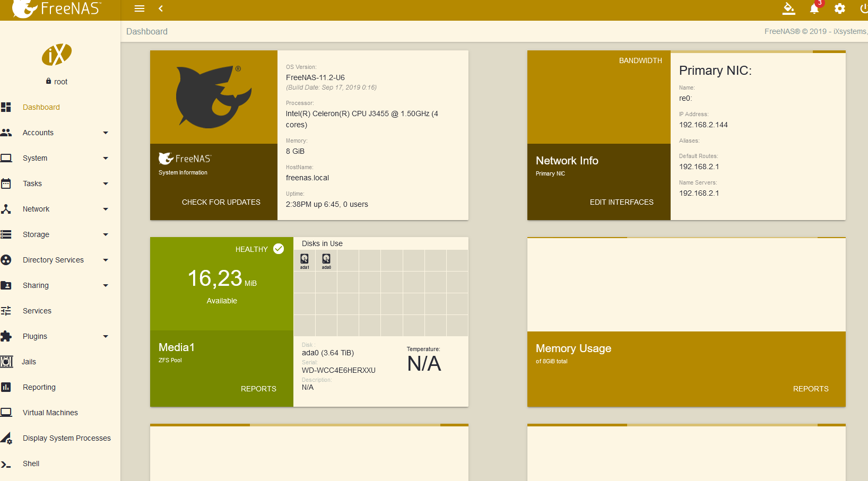Click the Media1 pool name
The width and height of the screenshot is (868, 481).
(177, 347)
